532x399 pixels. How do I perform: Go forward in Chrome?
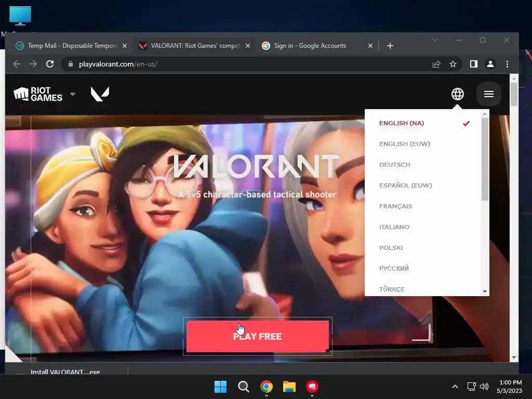click(x=33, y=64)
